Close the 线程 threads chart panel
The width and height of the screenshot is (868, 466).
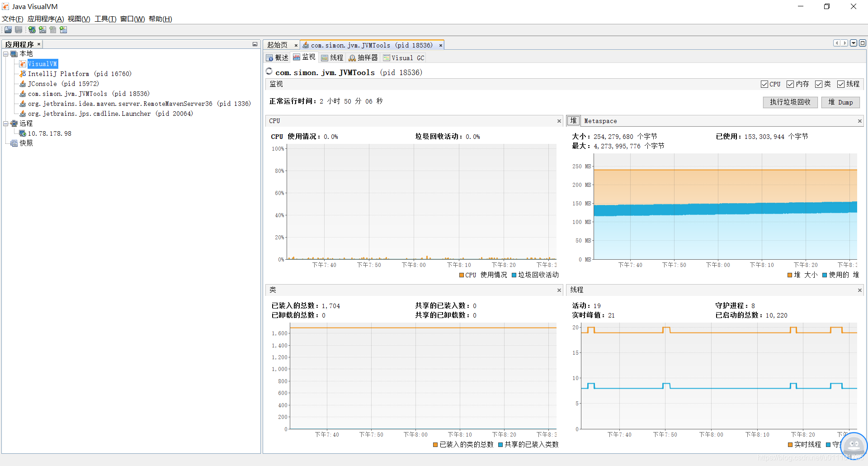tap(860, 290)
